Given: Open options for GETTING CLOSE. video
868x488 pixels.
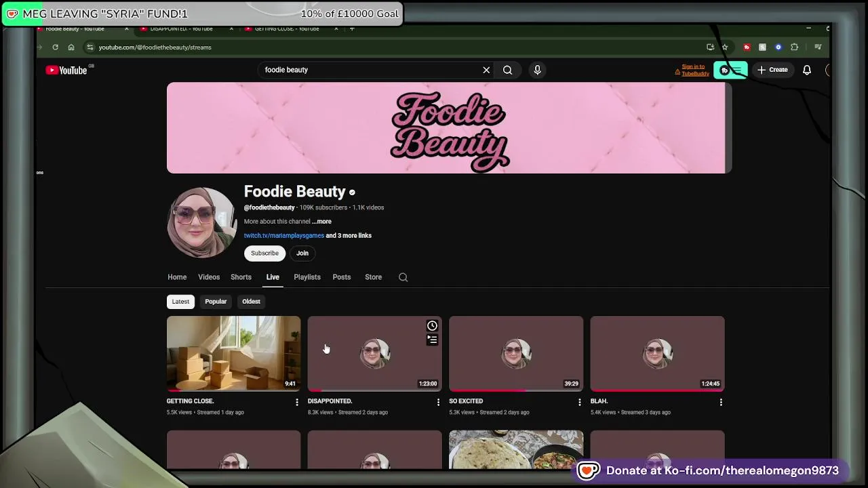Looking at the screenshot, I should 297,402.
